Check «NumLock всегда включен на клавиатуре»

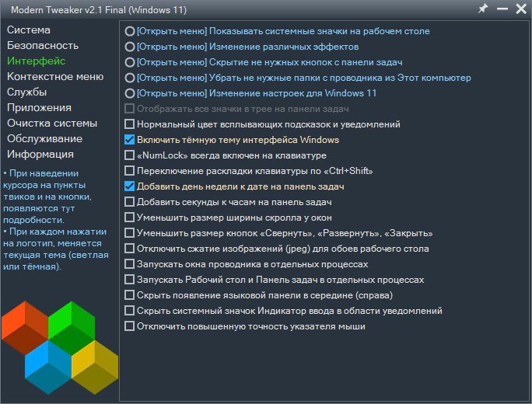(129, 155)
